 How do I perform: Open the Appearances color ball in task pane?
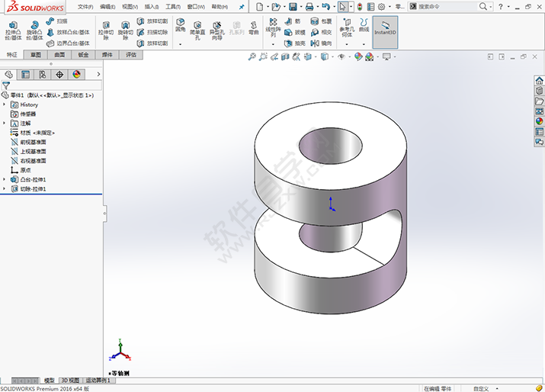[x=539, y=120]
